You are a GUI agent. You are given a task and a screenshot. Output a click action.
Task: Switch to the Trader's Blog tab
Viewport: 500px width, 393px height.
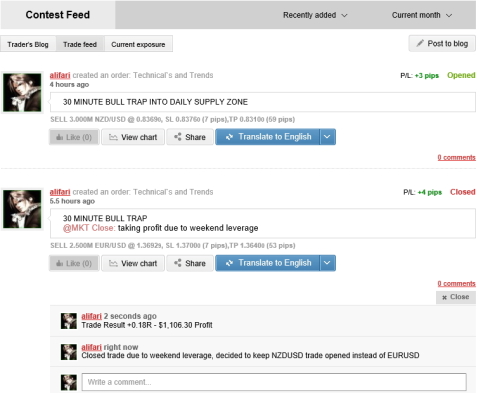click(28, 44)
